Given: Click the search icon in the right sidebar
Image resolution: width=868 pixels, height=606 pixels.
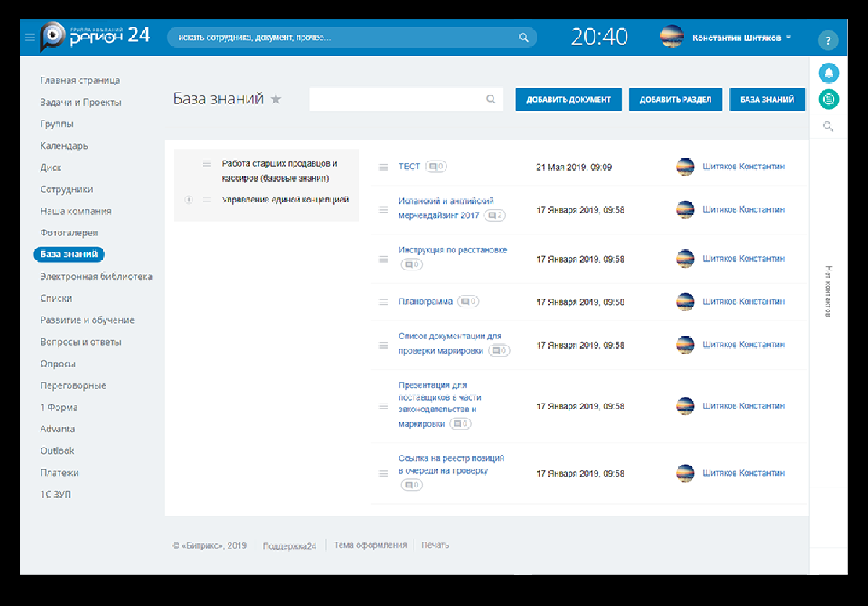Looking at the screenshot, I should 828,127.
